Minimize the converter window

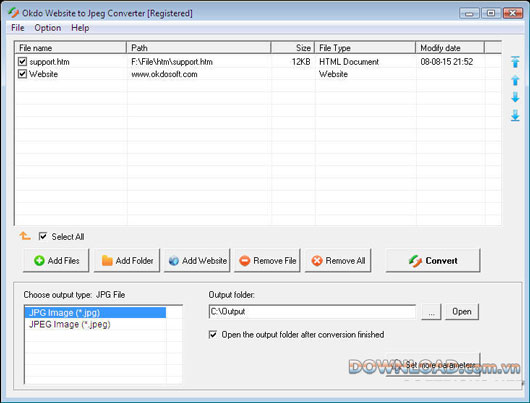[469, 13]
